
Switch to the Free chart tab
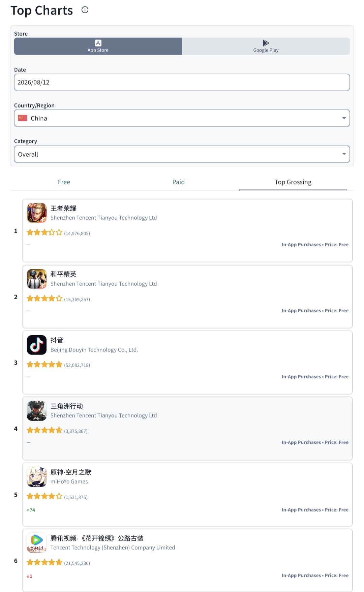tap(64, 182)
